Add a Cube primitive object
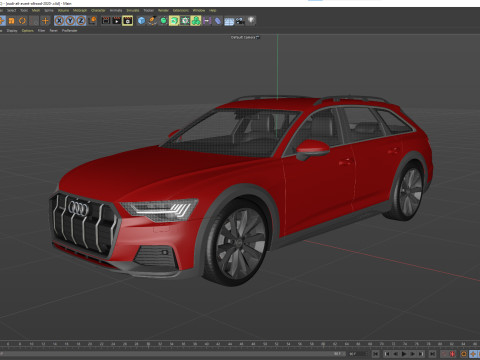480x360 pixels. tap(141, 21)
